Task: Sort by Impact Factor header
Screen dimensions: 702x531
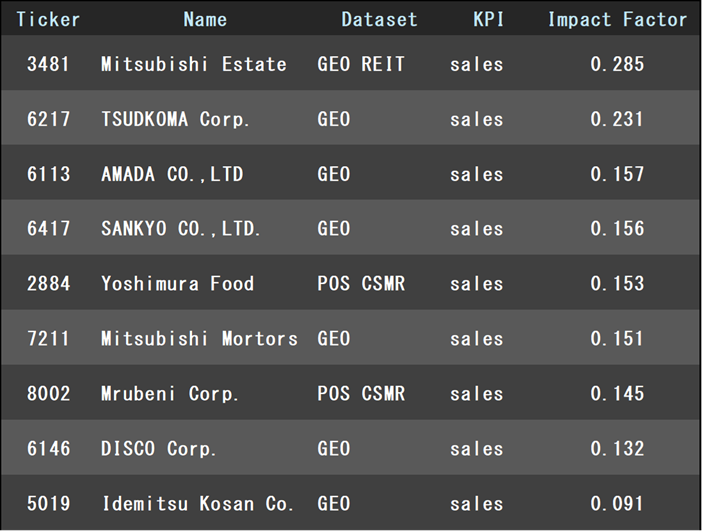Action: pyautogui.click(x=617, y=19)
